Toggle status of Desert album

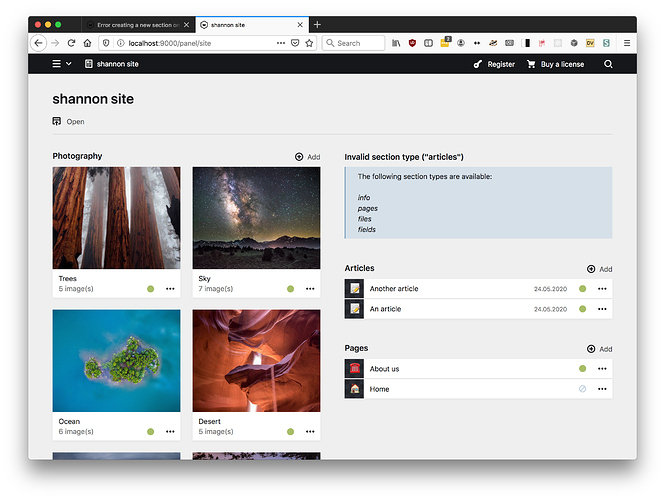[x=291, y=432]
